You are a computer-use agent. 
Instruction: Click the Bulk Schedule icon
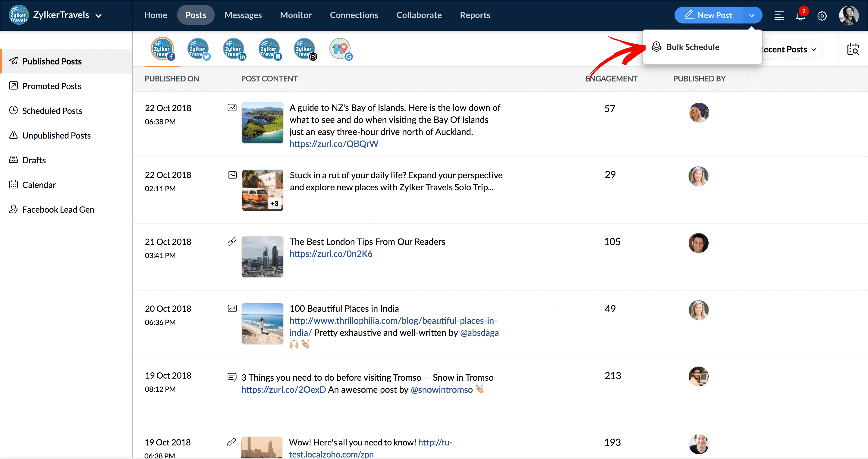tap(656, 47)
